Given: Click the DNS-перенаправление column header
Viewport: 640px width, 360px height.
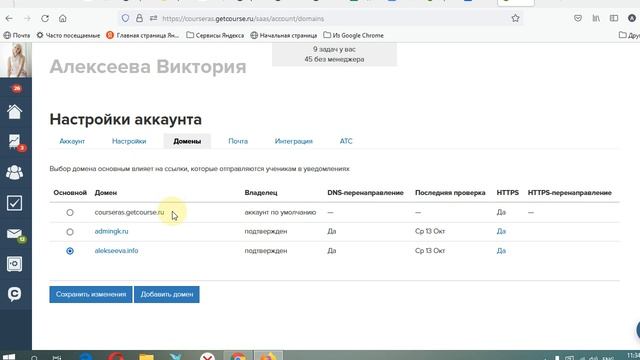Looking at the screenshot, I should (x=365, y=193).
